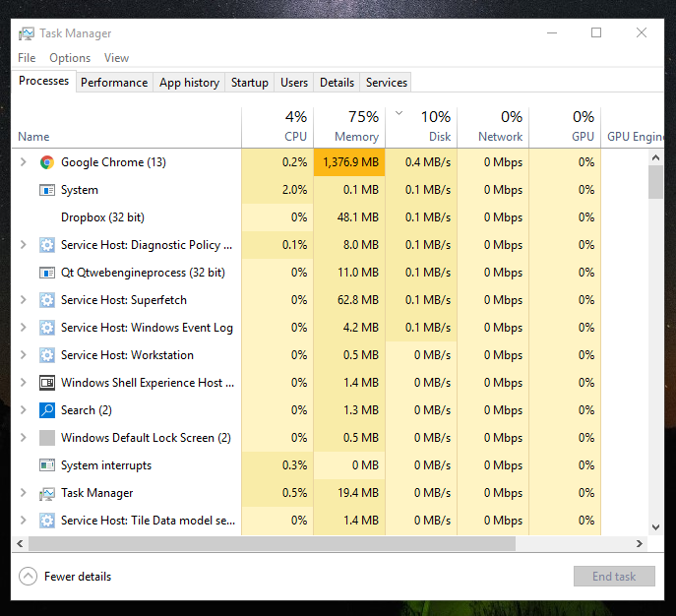Screen dimensions: 676x616
Task: Expand Windows Default Lock Screen (2) group
Action: click(24, 438)
